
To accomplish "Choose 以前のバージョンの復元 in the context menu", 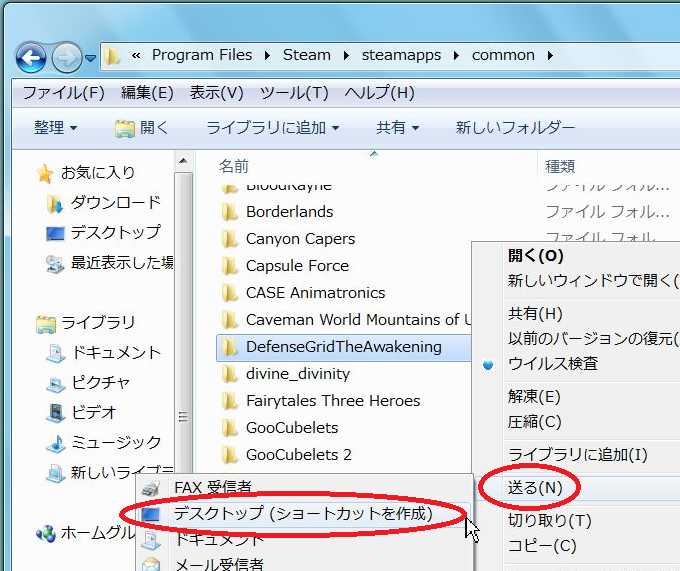I will tap(593, 339).
